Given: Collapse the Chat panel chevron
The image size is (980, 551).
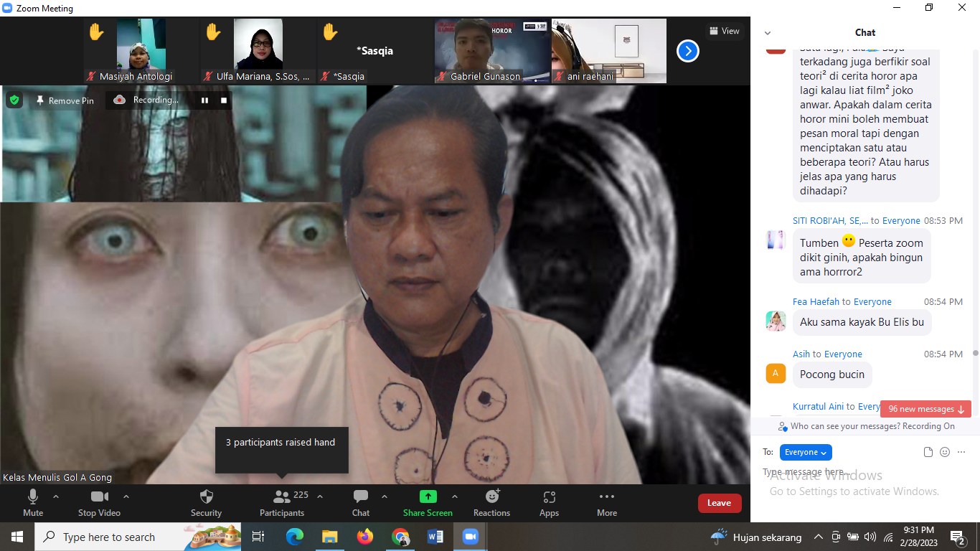Looking at the screenshot, I should [x=768, y=33].
